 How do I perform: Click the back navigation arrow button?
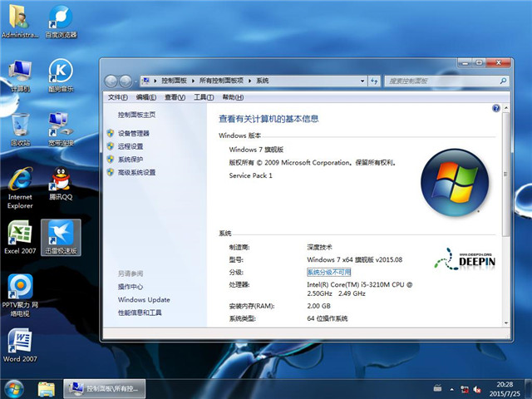(x=111, y=81)
